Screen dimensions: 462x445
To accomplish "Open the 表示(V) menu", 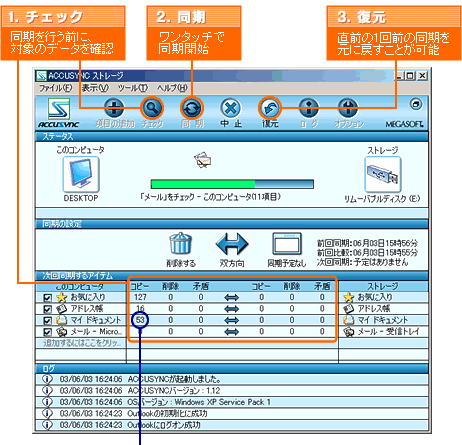I will click(95, 88).
